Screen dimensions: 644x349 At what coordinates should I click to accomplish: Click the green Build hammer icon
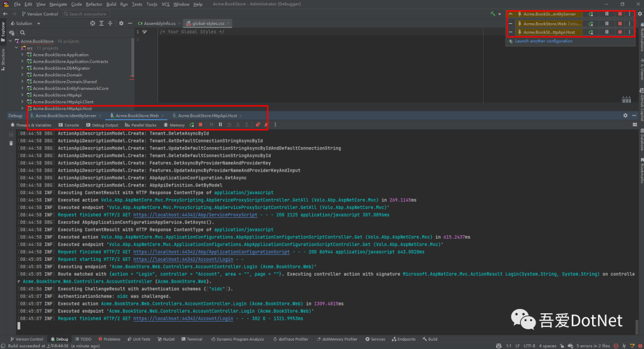(492, 14)
